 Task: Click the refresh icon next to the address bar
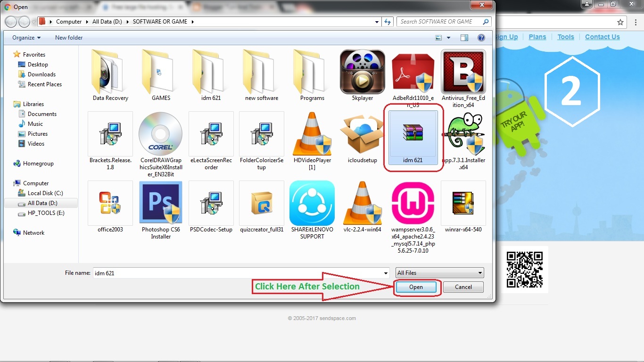387,22
